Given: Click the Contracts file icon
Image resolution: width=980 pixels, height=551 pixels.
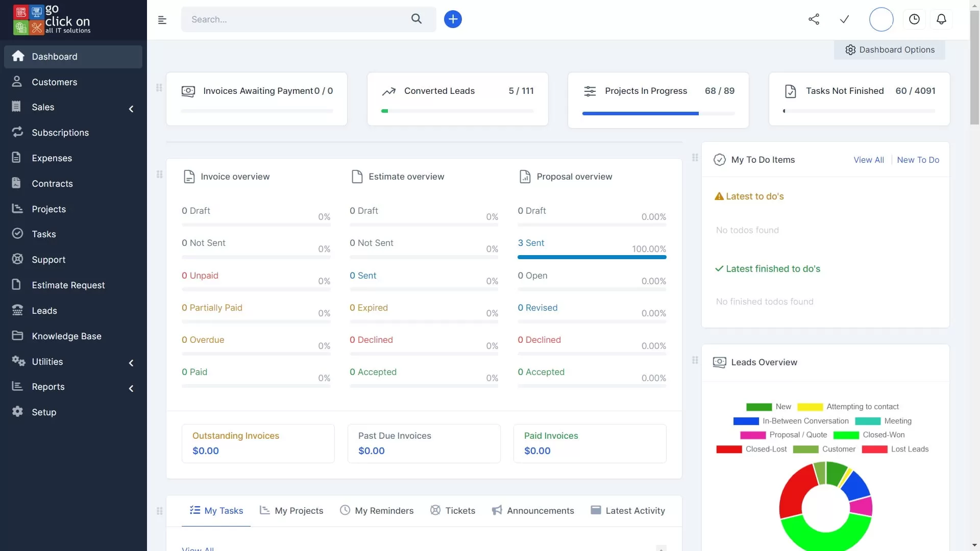Looking at the screenshot, I should (x=16, y=183).
